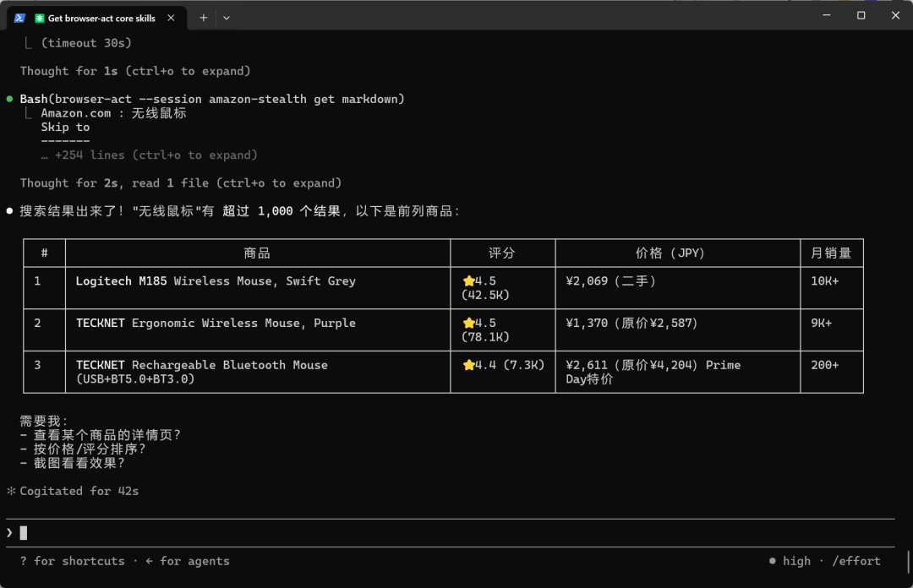Click the '需要我:' line
This screenshot has height=588, width=913.
[44, 421]
